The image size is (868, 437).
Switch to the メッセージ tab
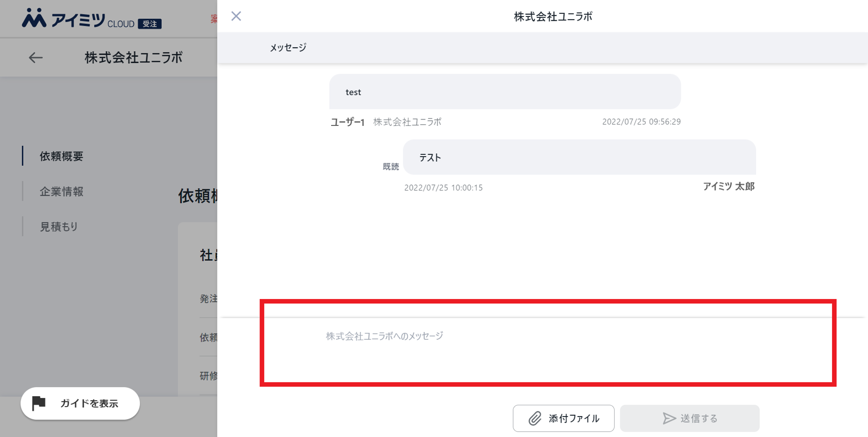(288, 48)
